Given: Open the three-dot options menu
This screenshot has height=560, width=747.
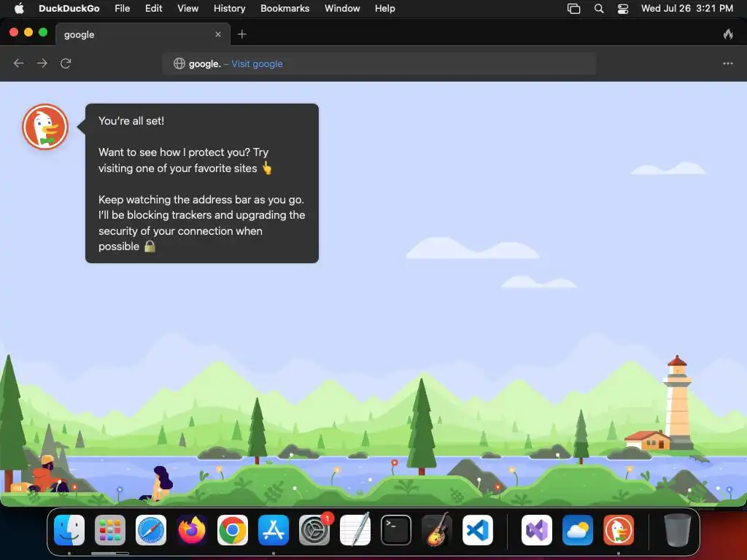Looking at the screenshot, I should pyautogui.click(x=727, y=63).
